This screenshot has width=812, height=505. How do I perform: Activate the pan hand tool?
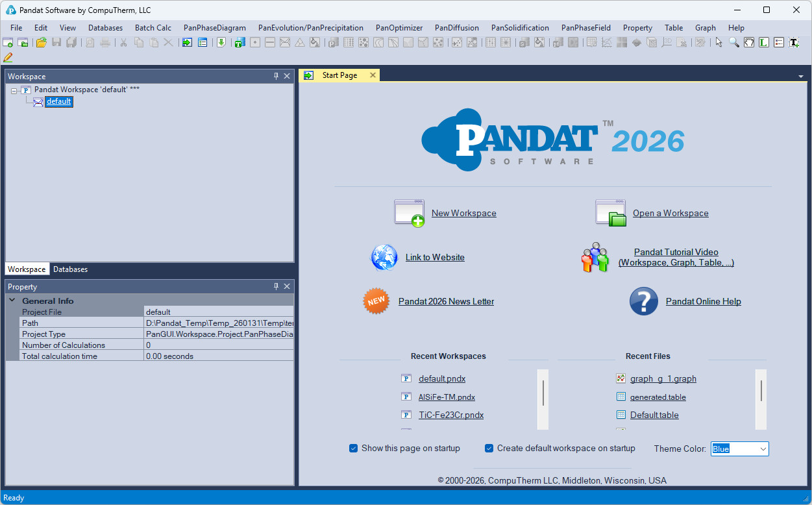coord(748,43)
